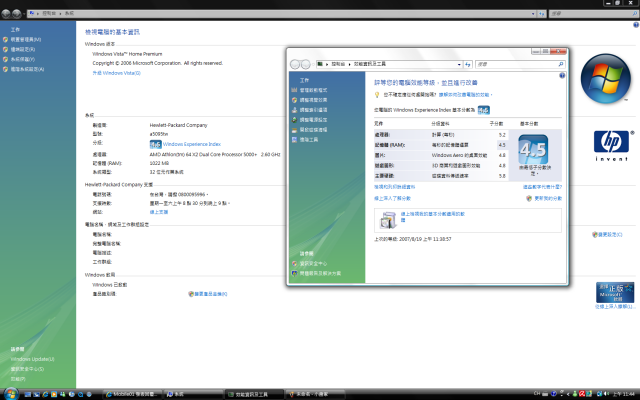The height and width of the screenshot is (400, 640).
Task: Open 裝置管理員(M) in System window sidebar
Action: point(26,40)
